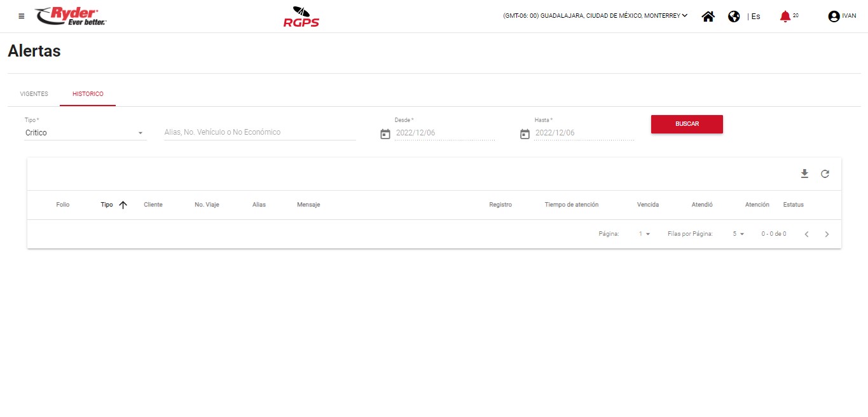Expand the Tipo dropdown showing Crítico
The width and height of the screenshot is (868, 417).
[85, 133]
